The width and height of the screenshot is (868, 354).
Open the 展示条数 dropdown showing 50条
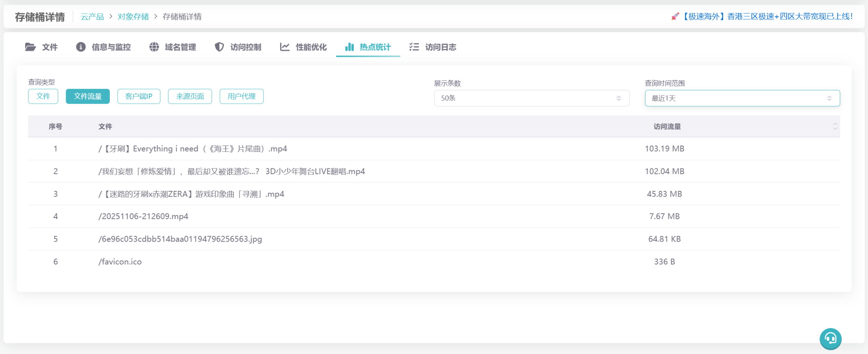click(x=531, y=98)
